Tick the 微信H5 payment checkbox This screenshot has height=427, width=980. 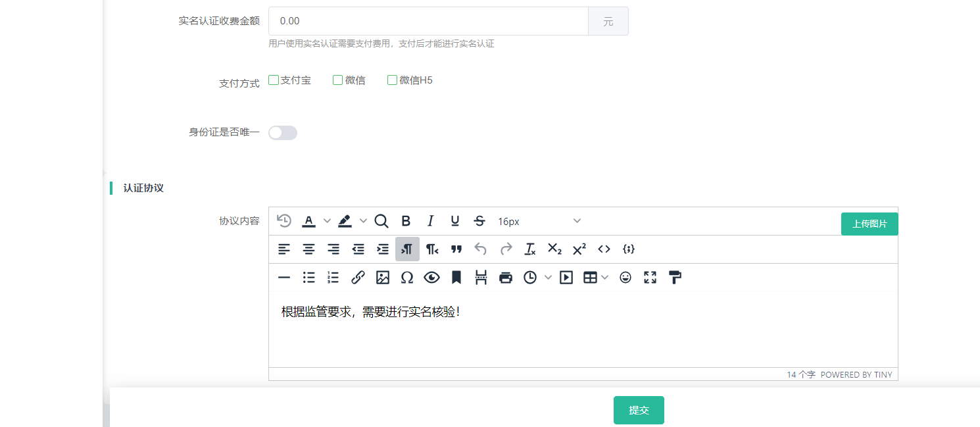392,80
